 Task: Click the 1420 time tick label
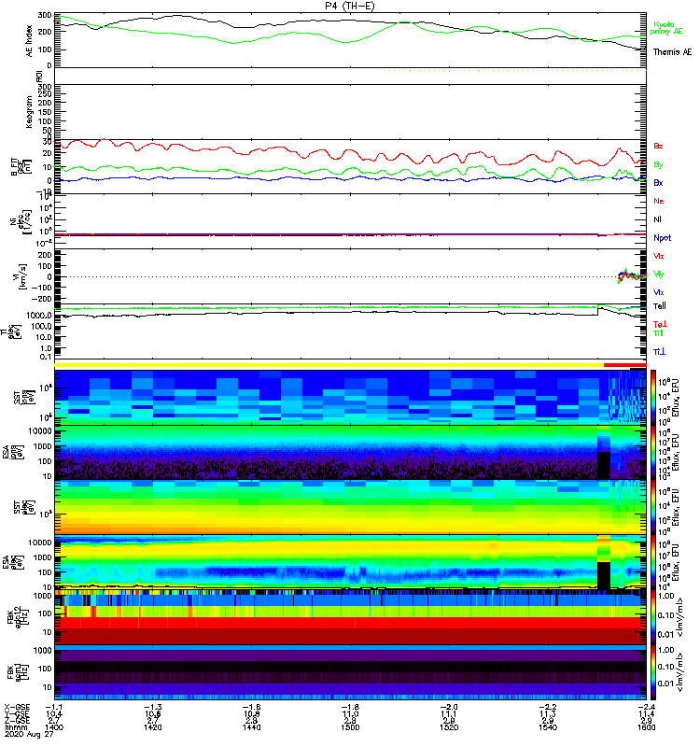153,727
